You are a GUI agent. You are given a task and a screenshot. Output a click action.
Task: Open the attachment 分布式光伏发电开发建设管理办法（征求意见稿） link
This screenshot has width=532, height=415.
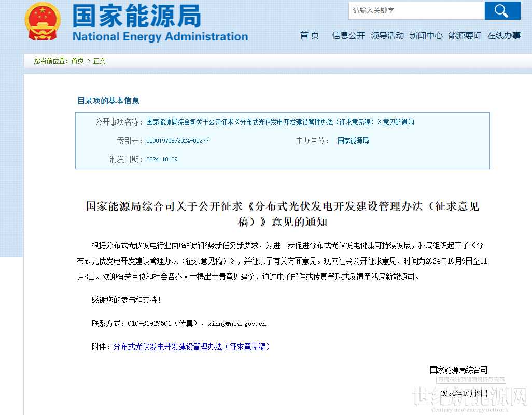click(192, 347)
